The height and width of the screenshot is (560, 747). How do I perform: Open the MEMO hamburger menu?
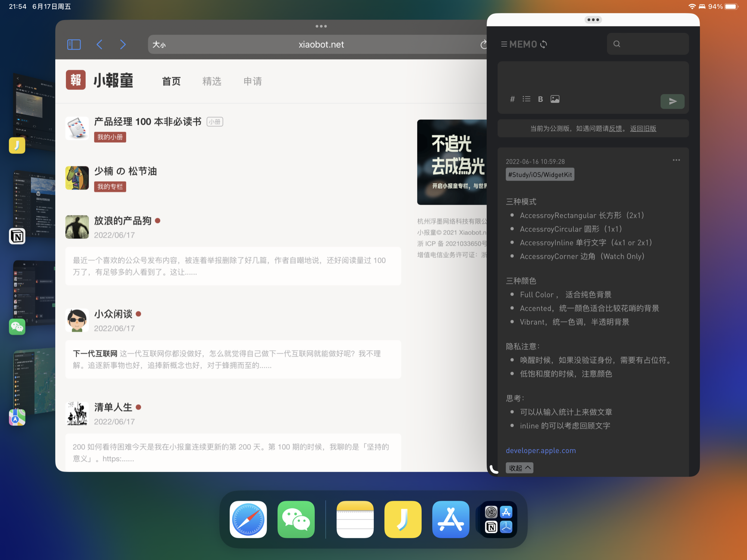pos(504,44)
